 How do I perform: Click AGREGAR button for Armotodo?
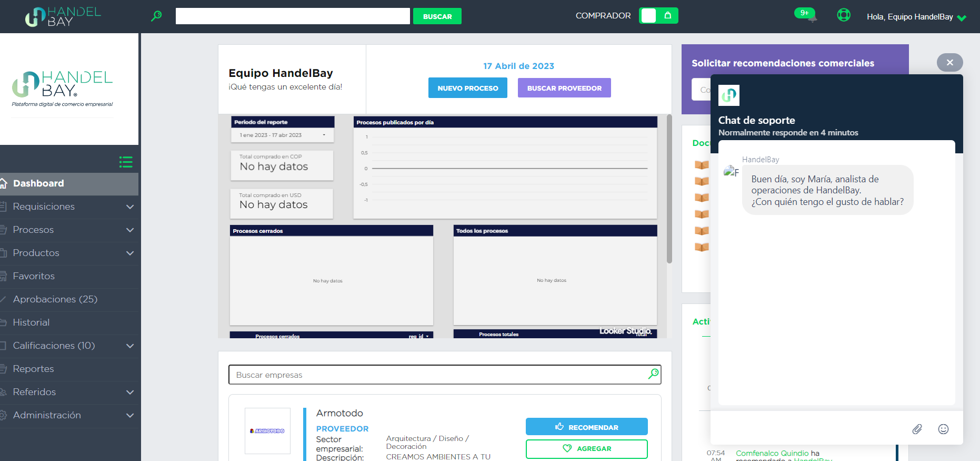(x=586, y=448)
